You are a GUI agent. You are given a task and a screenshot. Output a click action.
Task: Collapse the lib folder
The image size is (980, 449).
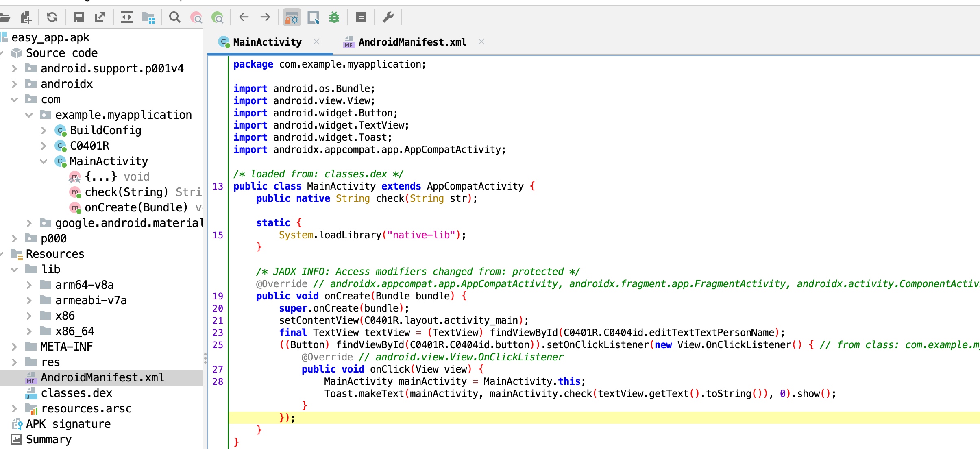pyautogui.click(x=15, y=270)
